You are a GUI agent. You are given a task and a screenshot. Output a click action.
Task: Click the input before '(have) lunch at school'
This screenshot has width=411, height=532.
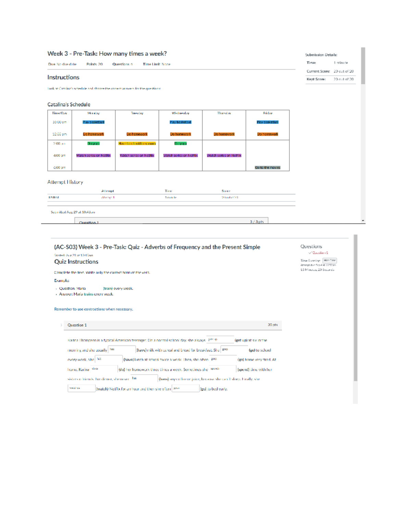tap(109, 359)
